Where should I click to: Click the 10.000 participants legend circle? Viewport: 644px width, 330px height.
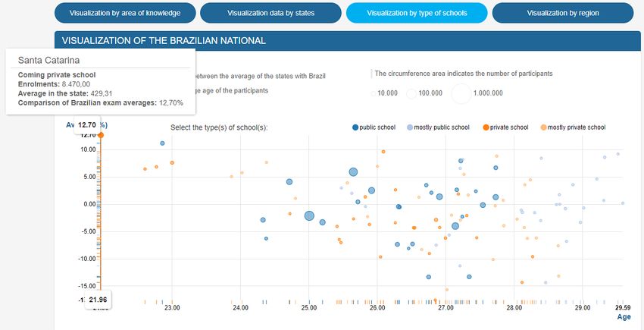[x=374, y=93]
